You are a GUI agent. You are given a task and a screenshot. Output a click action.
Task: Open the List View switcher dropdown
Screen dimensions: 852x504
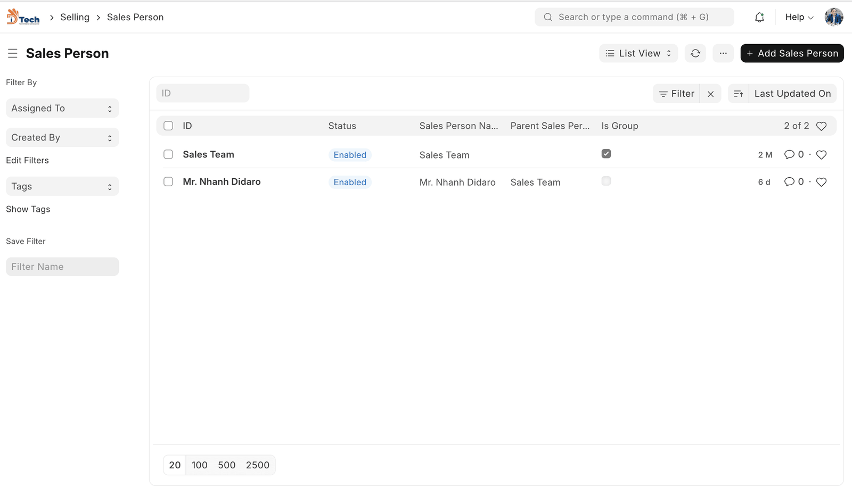(x=638, y=53)
